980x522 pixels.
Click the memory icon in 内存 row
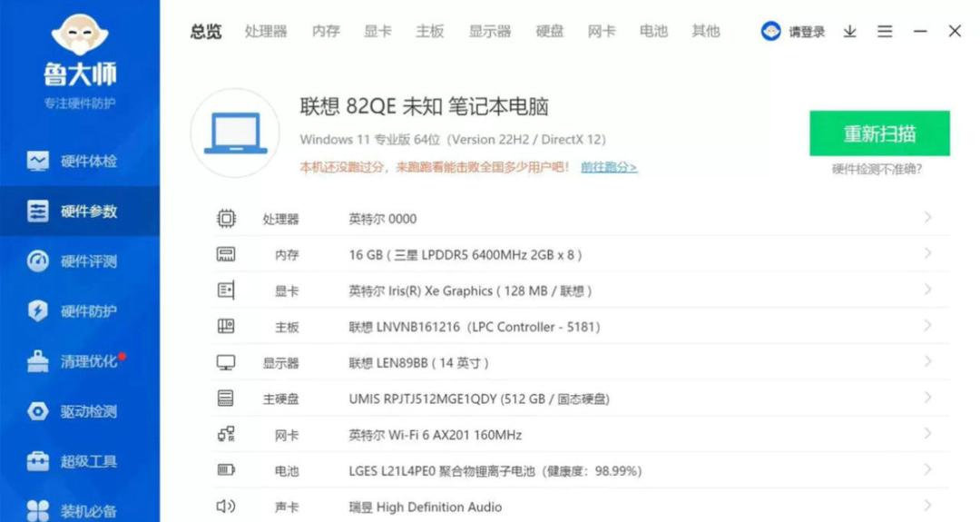click(226, 254)
